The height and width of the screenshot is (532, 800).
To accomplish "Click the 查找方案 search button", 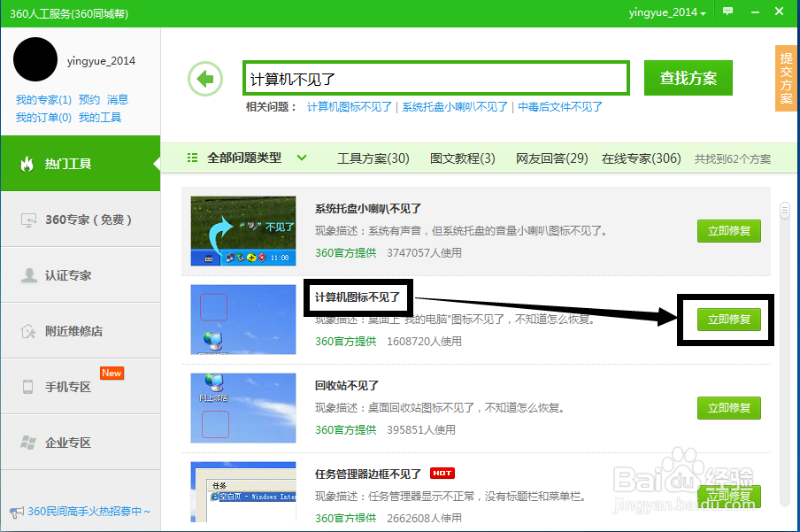I will 688,78.
